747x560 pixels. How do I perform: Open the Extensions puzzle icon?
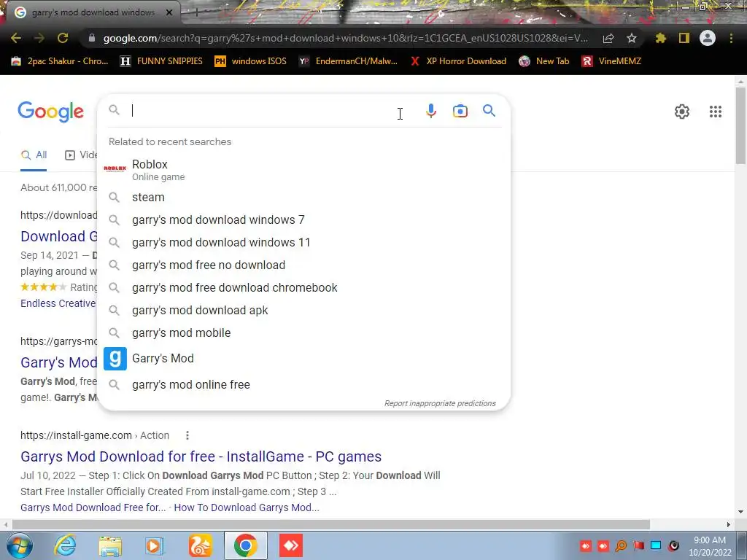[x=660, y=38]
